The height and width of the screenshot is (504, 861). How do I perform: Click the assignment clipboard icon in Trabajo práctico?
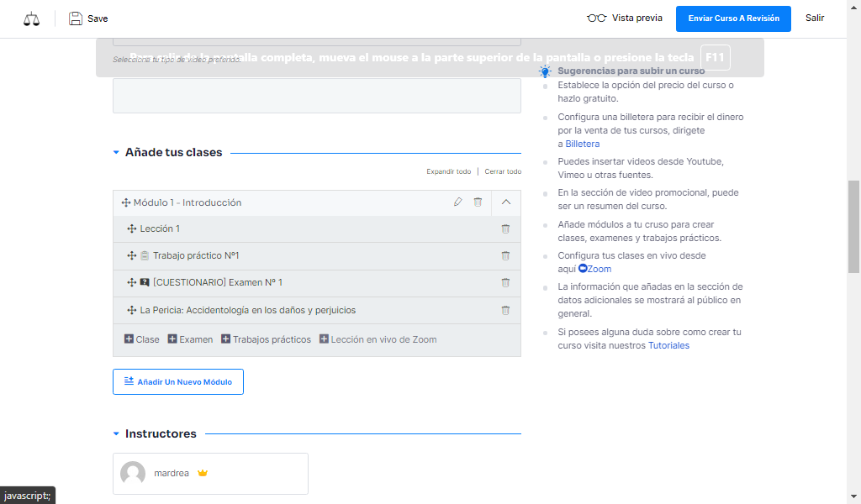(145, 255)
